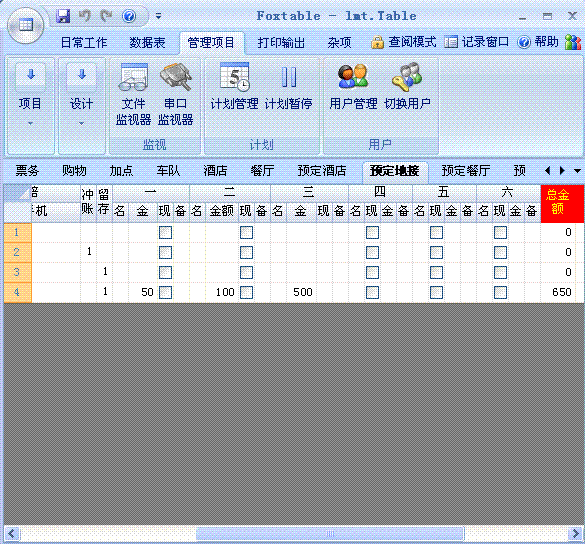Open the 串口监视器 serial port monitor
This screenshot has width=585, height=544.
click(x=175, y=94)
